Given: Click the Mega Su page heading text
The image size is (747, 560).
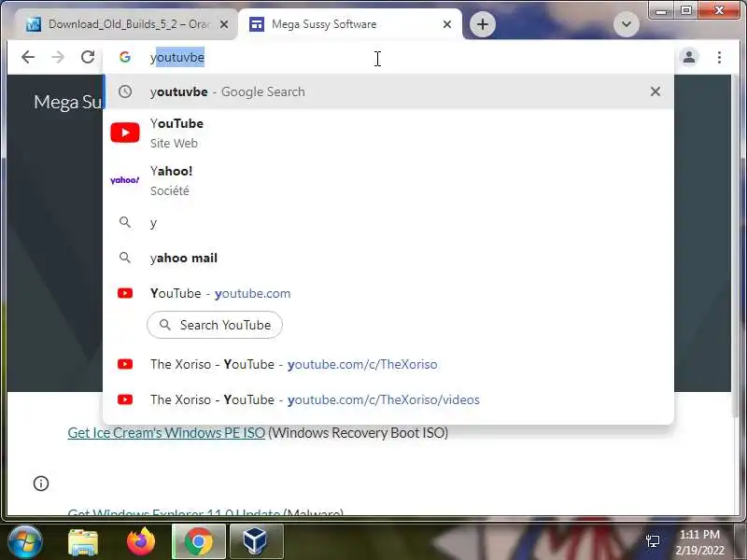Looking at the screenshot, I should [x=67, y=102].
